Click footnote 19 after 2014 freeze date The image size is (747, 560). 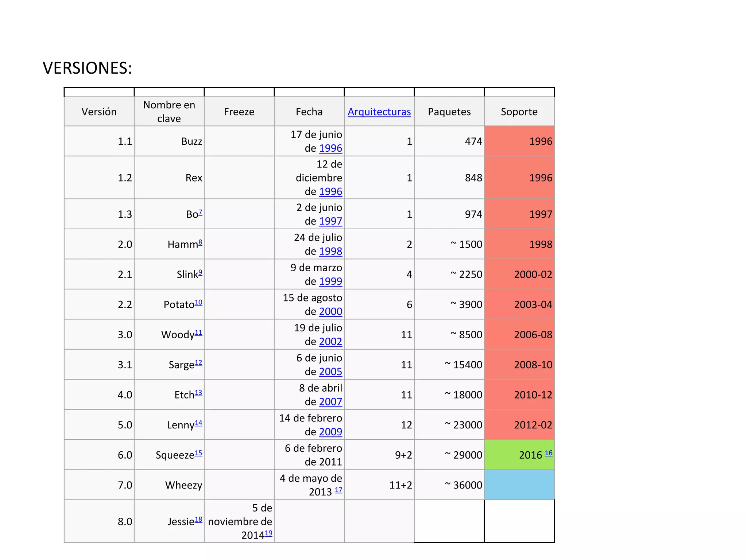click(268, 533)
